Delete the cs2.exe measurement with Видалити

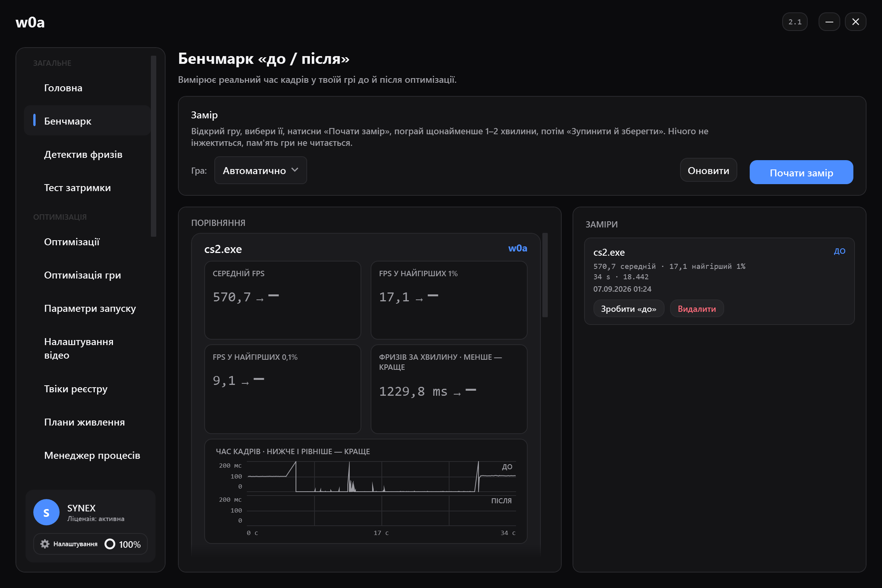[697, 309]
